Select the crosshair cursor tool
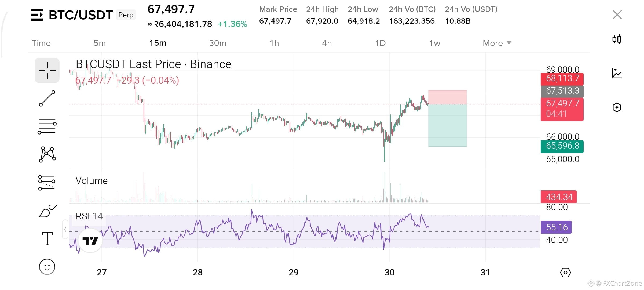Image resolution: width=644 pixels, height=290 pixels. click(x=47, y=70)
